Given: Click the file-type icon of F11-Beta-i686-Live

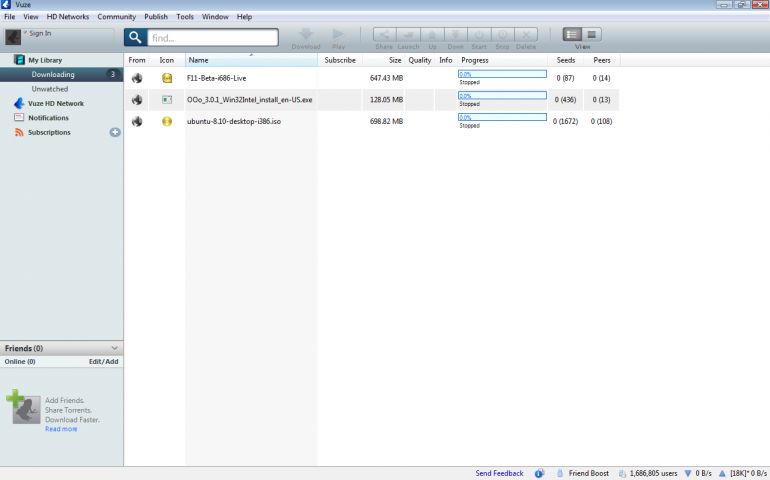Looking at the screenshot, I should point(167,78).
